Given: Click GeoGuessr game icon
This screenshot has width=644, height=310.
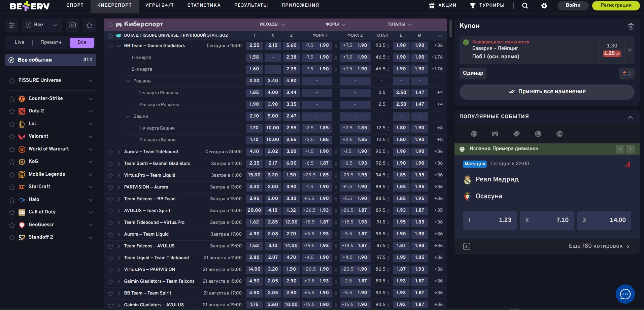Looking at the screenshot, I should 22,225.
